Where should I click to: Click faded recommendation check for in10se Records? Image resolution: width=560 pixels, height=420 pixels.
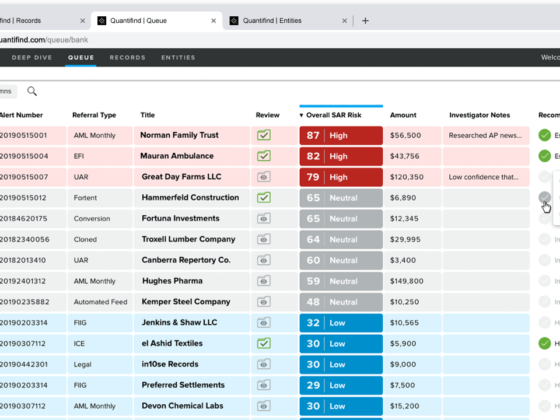(x=545, y=364)
